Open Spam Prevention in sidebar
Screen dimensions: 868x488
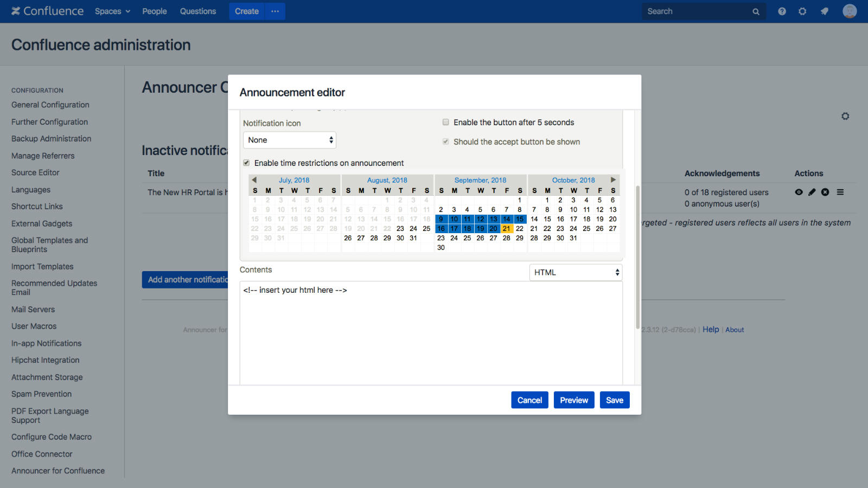(42, 394)
